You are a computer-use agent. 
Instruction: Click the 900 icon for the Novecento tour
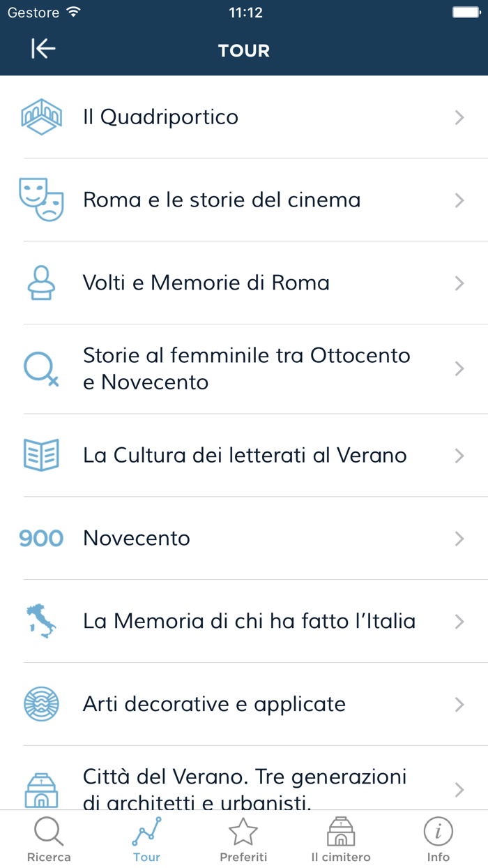click(41, 538)
